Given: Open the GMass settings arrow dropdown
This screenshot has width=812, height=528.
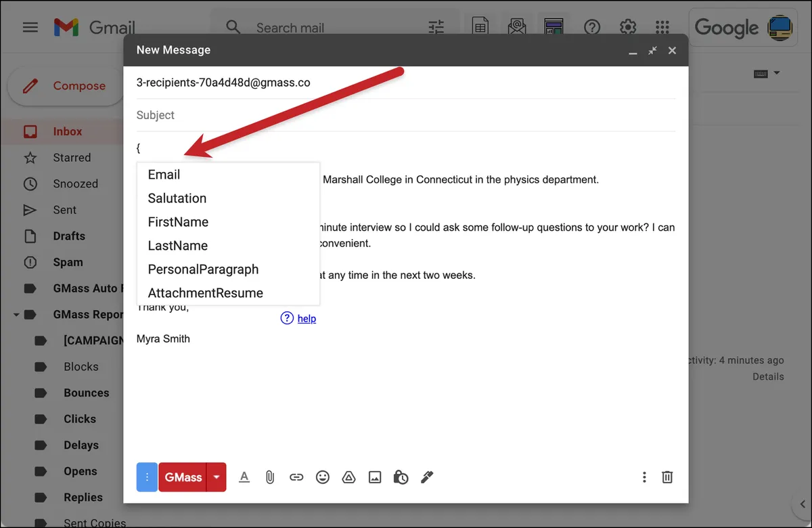Looking at the screenshot, I should click(x=217, y=477).
